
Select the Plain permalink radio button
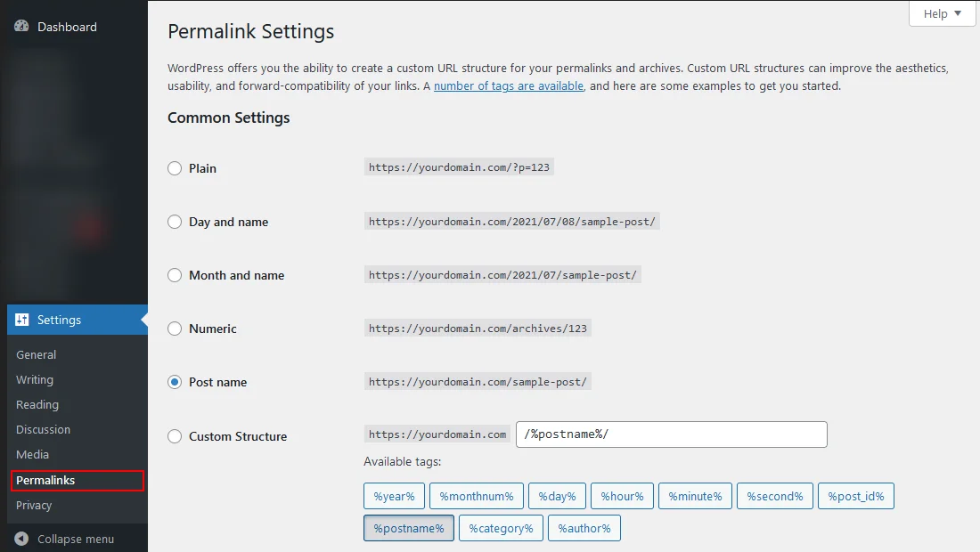[175, 168]
